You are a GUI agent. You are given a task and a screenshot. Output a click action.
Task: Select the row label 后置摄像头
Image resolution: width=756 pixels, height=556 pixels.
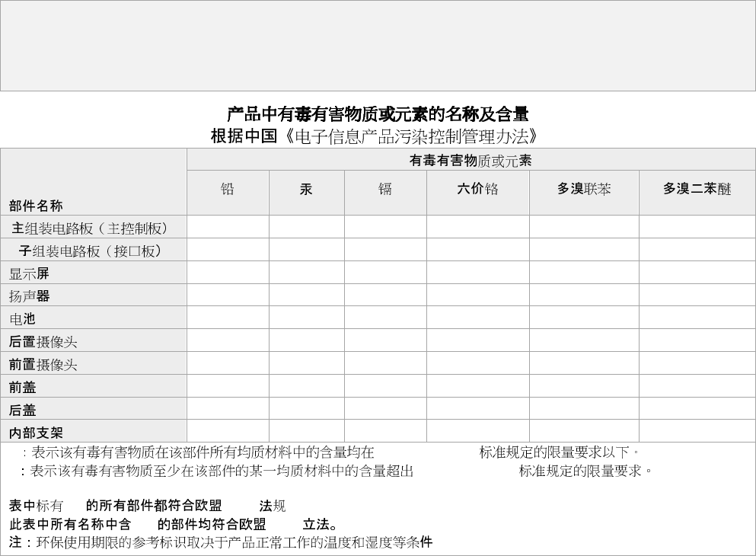pyautogui.click(x=43, y=342)
